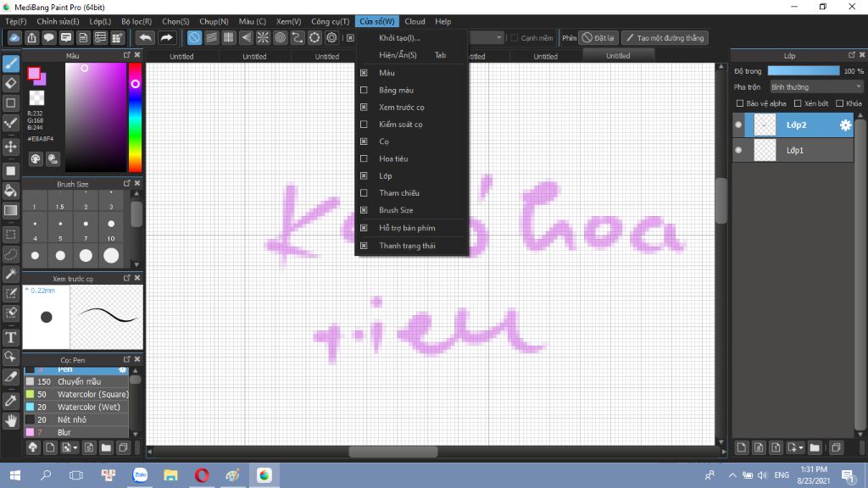Hide the Lớp2 layer visibility dot
The image size is (868, 488).
(x=738, y=125)
